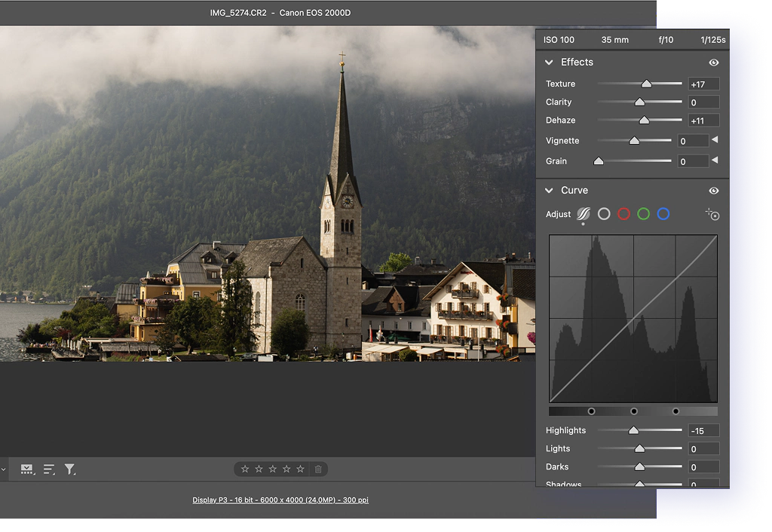Collapse the Curve section chevron
Image resolution: width=772 pixels, height=532 pixels.
pyautogui.click(x=549, y=191)
